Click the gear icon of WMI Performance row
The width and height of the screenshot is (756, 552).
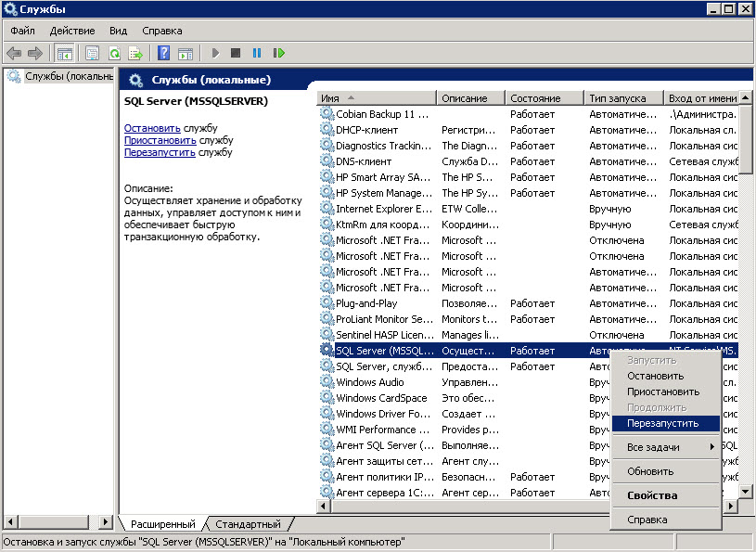(327, 429)
